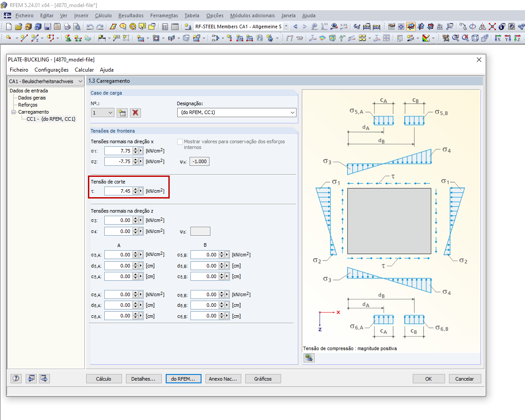The height and width of the screenshot is (420, 525).
Task: Click the Cancelar button
Action: [x=464, y=379]
